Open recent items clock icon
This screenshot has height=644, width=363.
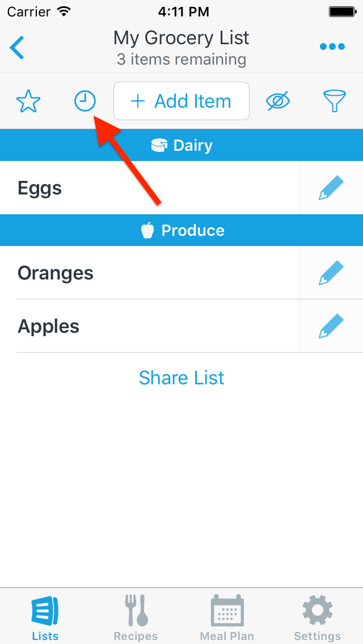pos(85,101)
